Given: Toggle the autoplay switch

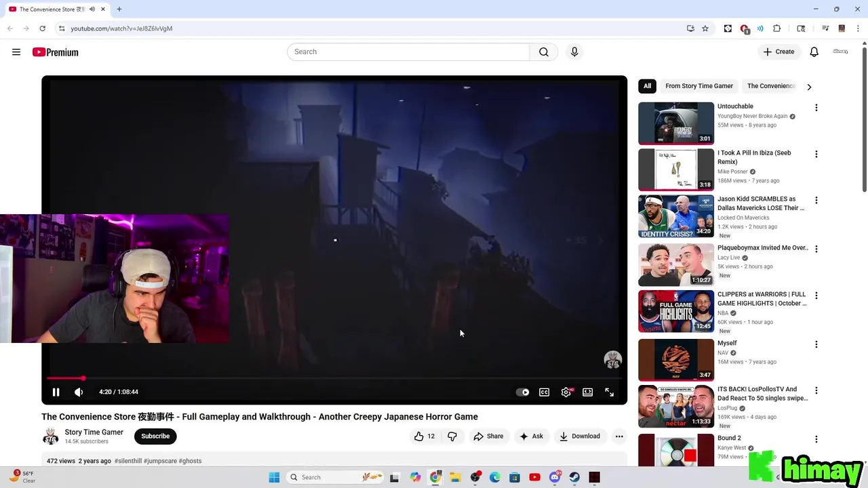Looking at the screenshot, I should 522,392.
